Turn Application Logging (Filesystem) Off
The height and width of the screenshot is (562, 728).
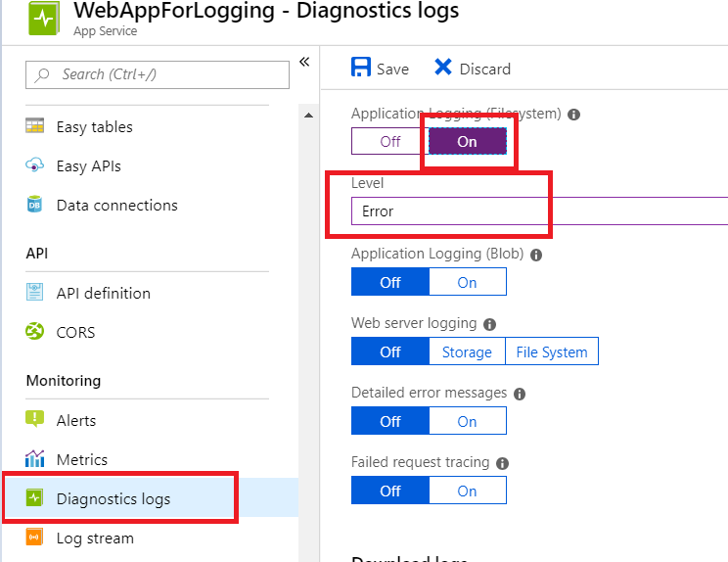coord(390,141)
